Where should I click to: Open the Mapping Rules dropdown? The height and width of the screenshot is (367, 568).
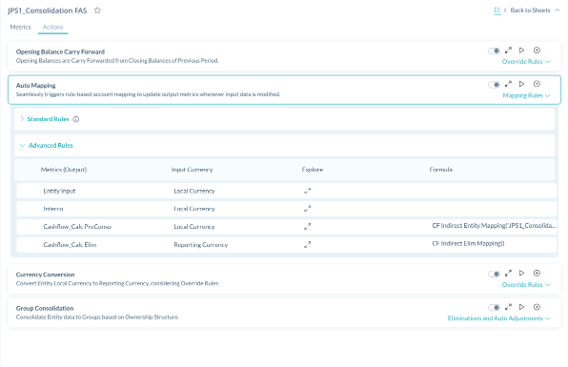[x=526, y=95]
